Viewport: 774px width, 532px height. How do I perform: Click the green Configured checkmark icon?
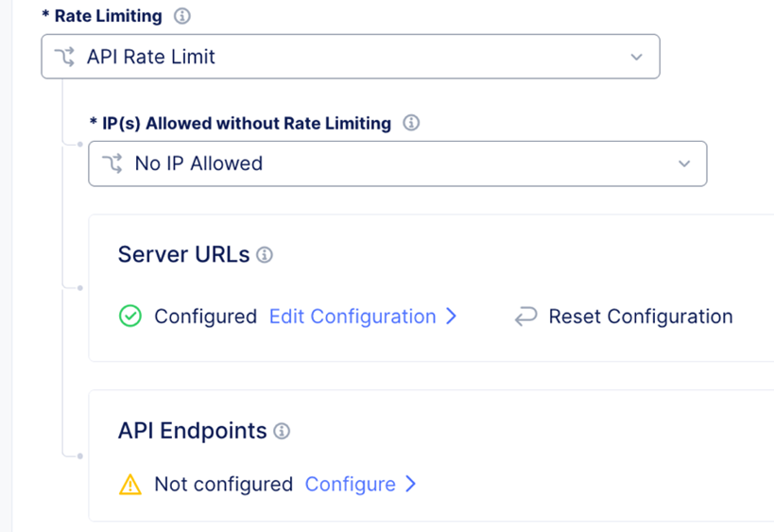pos(130,316)
